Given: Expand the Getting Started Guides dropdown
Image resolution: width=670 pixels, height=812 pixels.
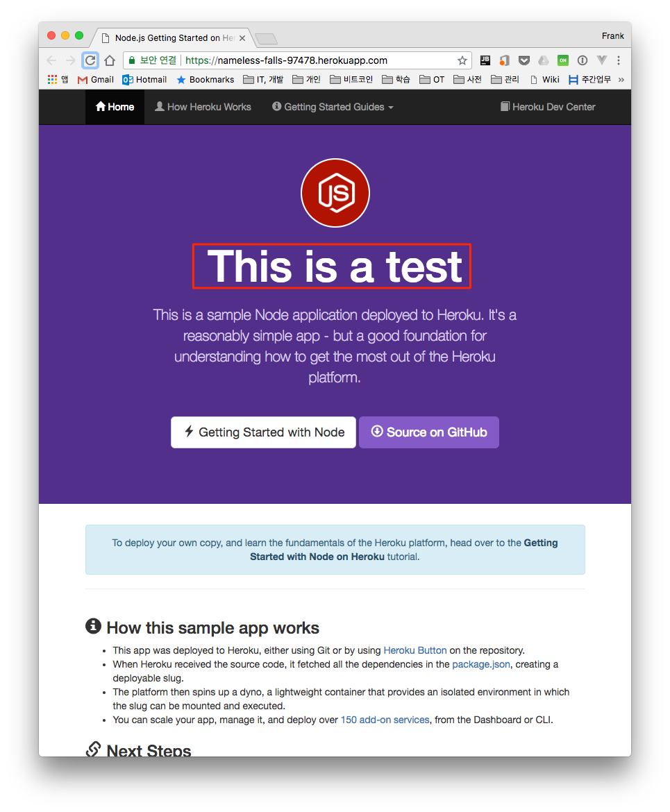Looking at the screenshot, I should [x=332, y=107].
